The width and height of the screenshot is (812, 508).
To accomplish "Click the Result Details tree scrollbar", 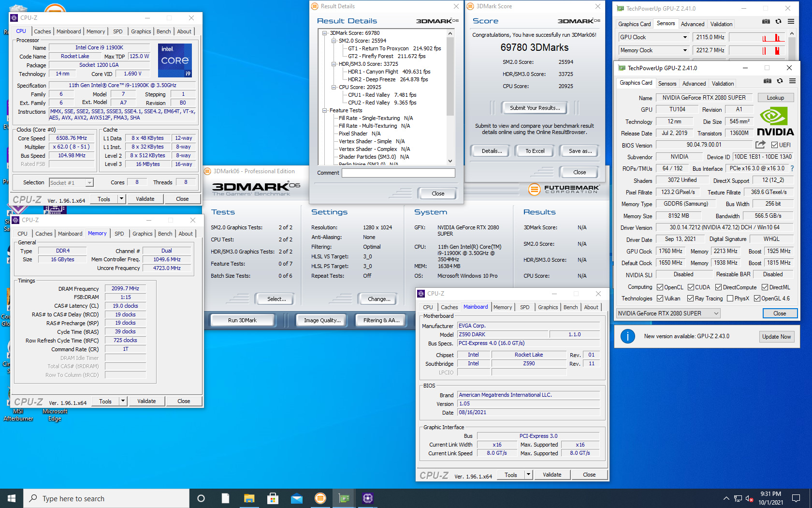I will [450, 97].
